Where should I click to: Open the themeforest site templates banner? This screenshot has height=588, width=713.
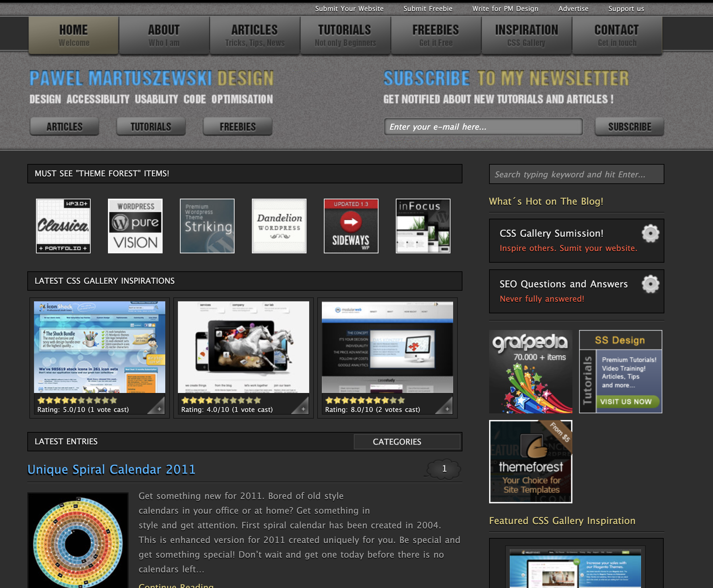tap(530, 461)
